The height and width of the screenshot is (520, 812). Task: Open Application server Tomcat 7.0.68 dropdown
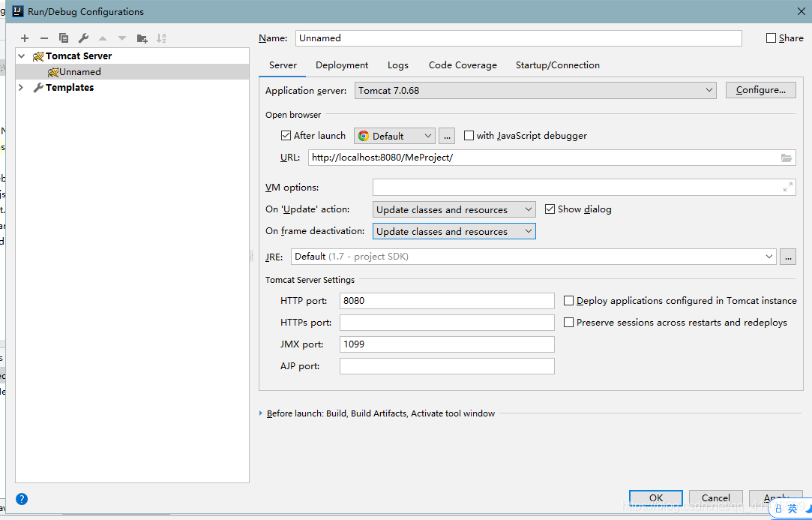535,90
